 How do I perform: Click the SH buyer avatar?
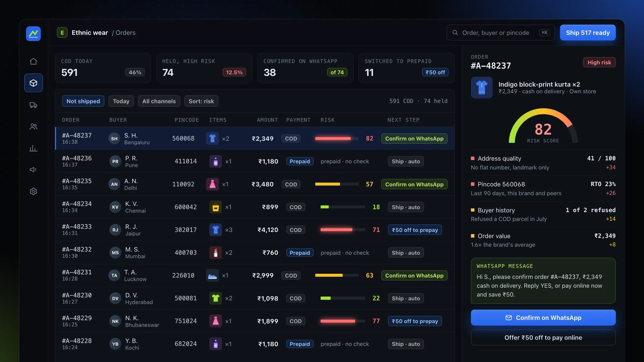pyautogui.click(x=114, y=139)
